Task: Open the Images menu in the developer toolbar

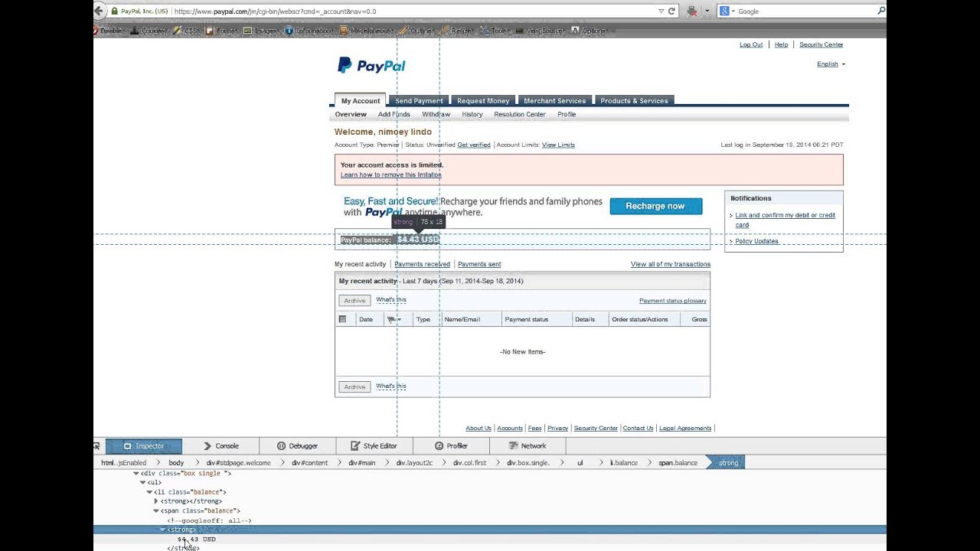Action: (x=260, y=31)
